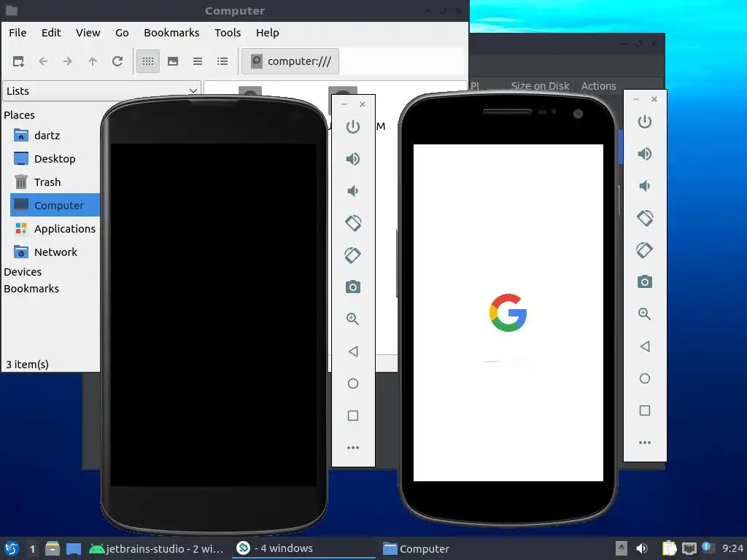
Task: Click the volume icon in the system tray
Action: coord(642,548)
